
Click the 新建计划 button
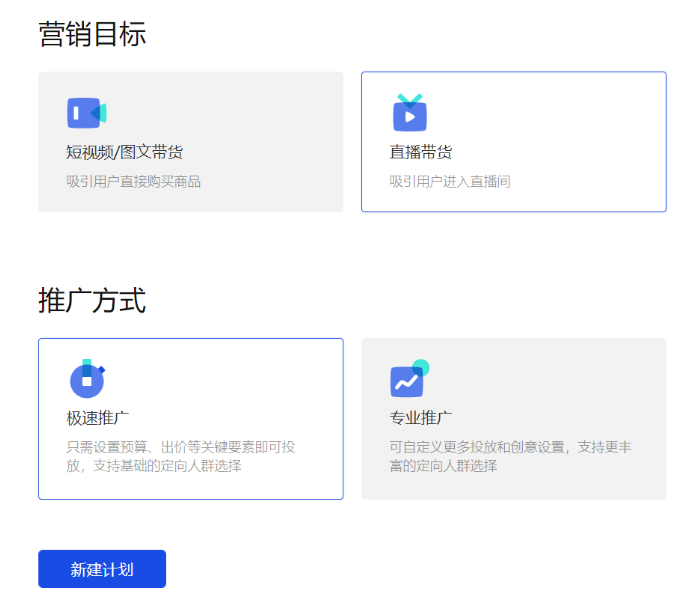(x=102, y=569)
